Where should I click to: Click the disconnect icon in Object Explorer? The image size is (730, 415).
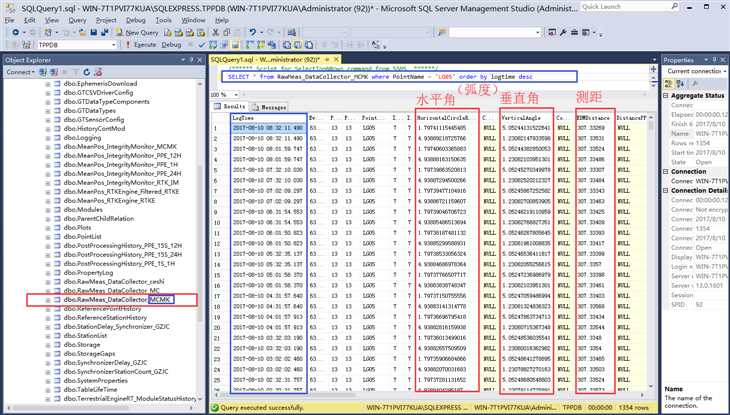[54, 72]
